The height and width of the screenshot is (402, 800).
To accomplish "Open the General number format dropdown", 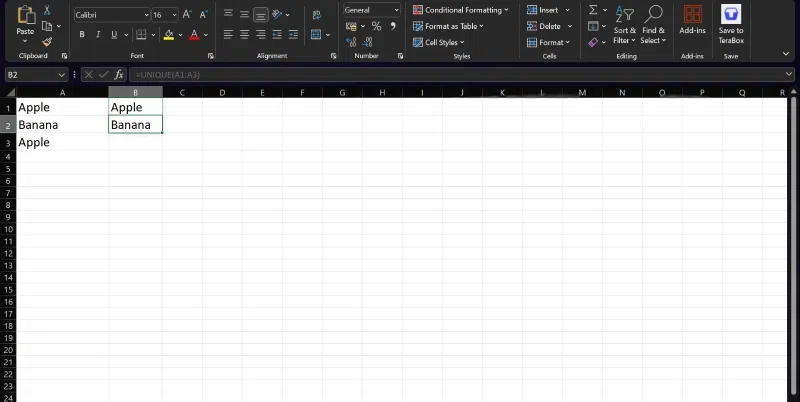I will click(396, 10).
